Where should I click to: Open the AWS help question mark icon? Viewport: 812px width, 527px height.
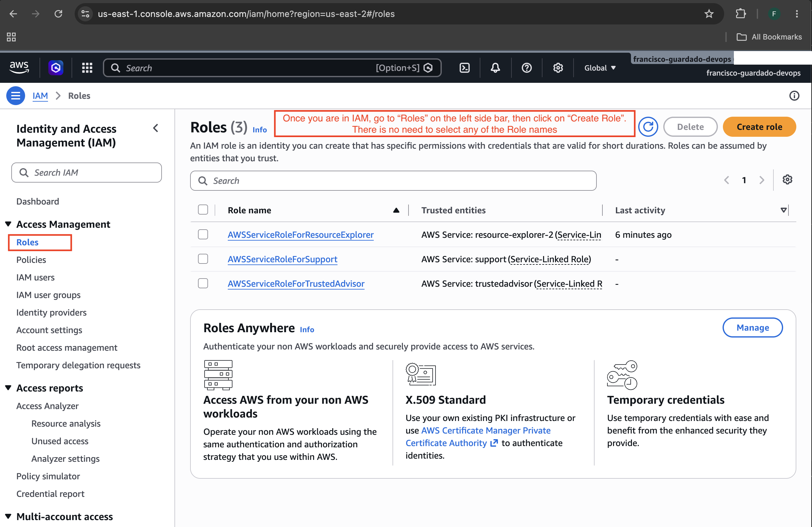[x=527, y=67]
